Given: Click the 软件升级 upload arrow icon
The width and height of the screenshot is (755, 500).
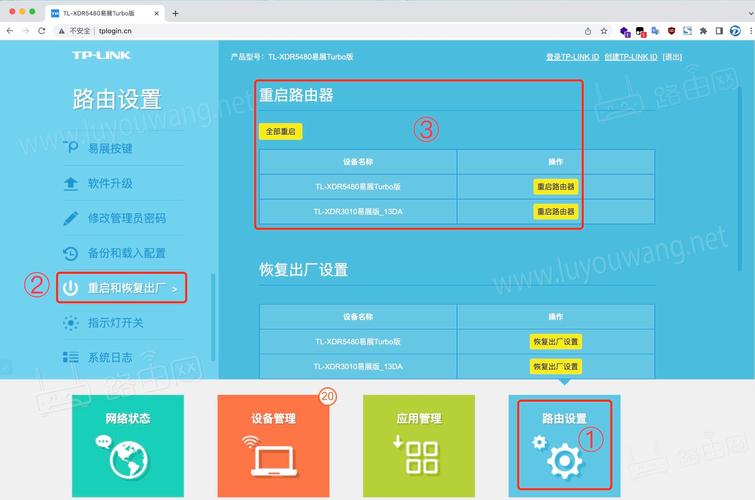Looking at the screenshot, I should click(71, 184).
